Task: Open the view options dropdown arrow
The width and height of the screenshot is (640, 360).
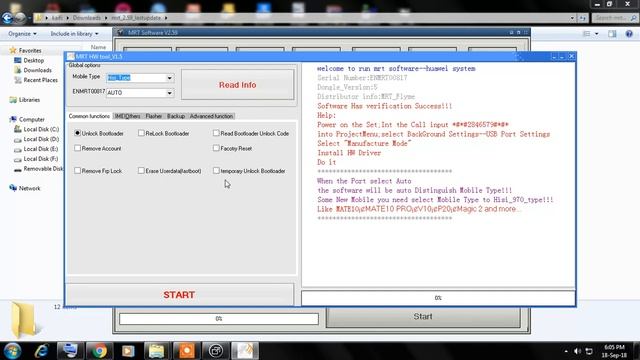Action: click(x=596, y=34)
